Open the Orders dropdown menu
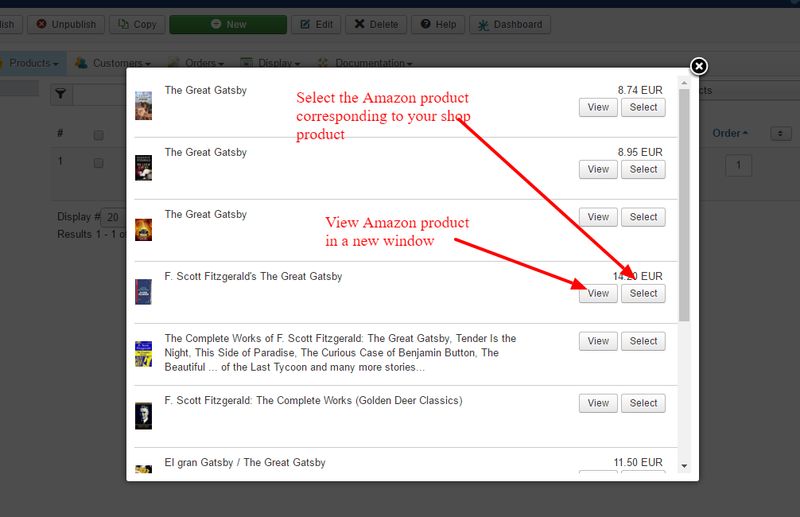This screenshot has width=800, height=517. (x=196, y=63)
